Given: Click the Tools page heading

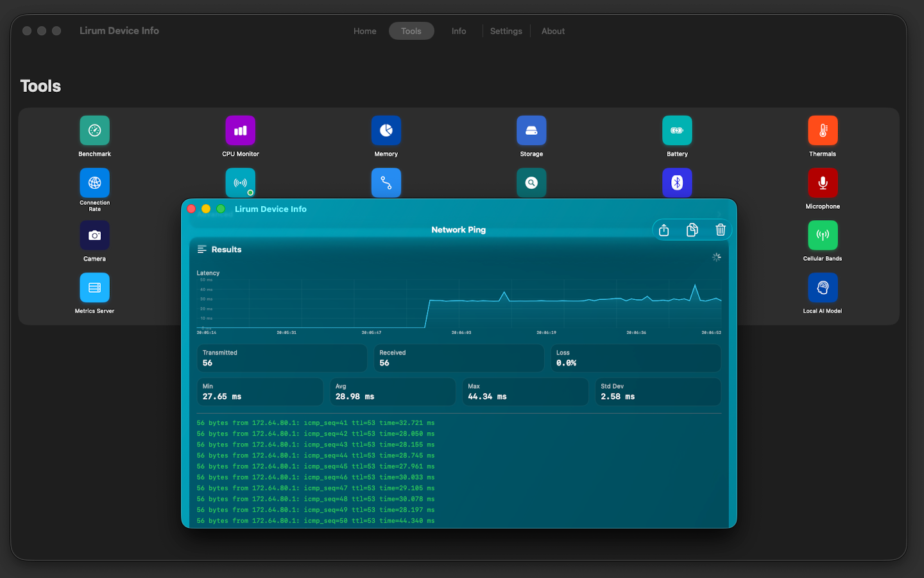Looking at the screenshot, I should pos(40,86).
